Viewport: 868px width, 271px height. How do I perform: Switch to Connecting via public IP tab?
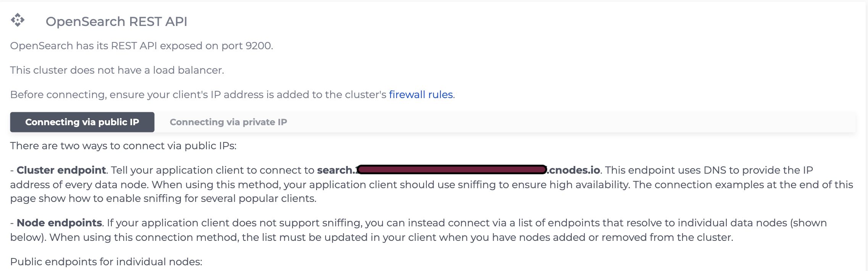pos(82,122)
